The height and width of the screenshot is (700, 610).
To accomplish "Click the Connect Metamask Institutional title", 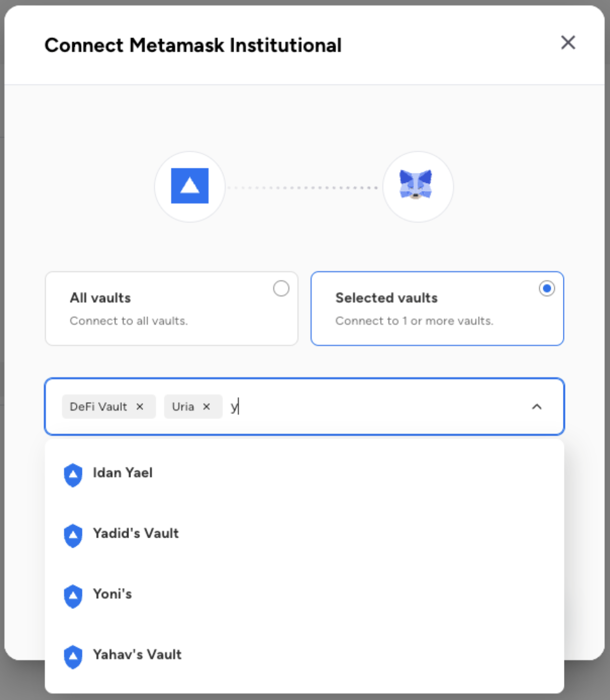I will click(193, 45).
